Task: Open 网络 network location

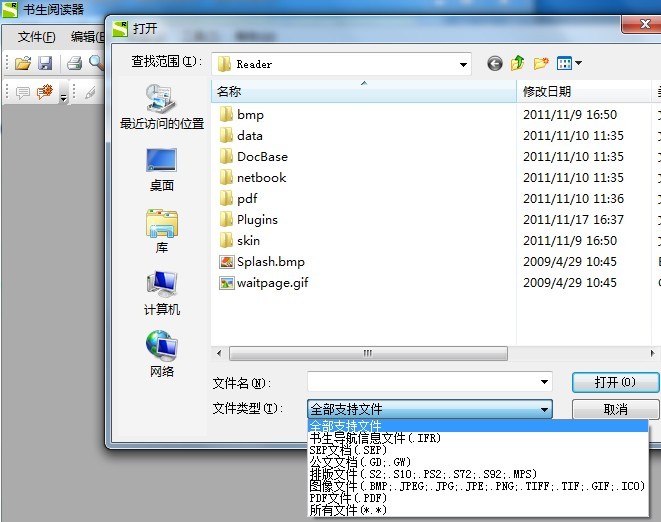Action: coord(161,353)
